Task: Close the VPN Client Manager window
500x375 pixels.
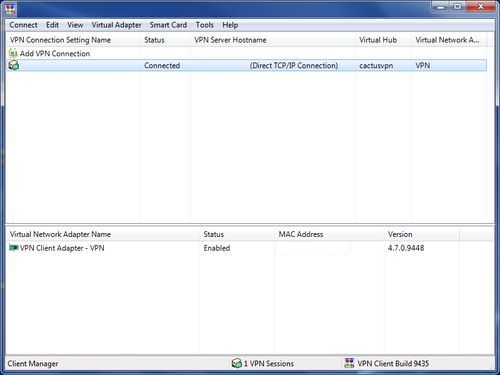Action: click(480, 7)
